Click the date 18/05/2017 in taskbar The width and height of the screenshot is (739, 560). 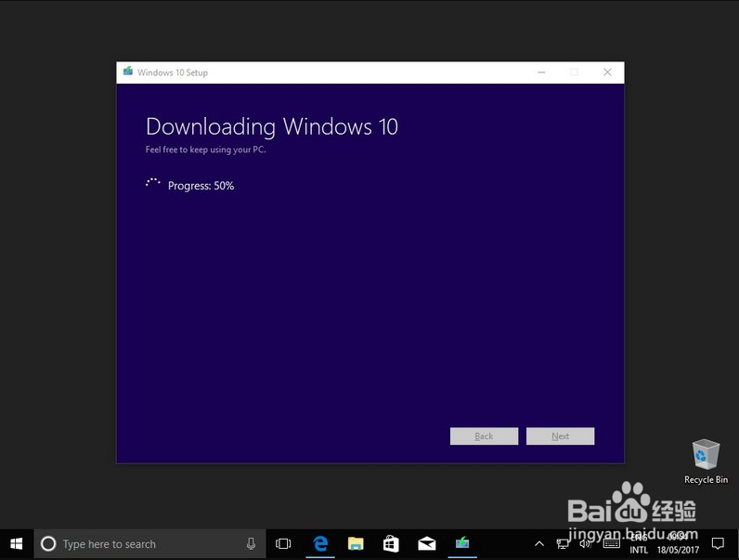(678, 550)
